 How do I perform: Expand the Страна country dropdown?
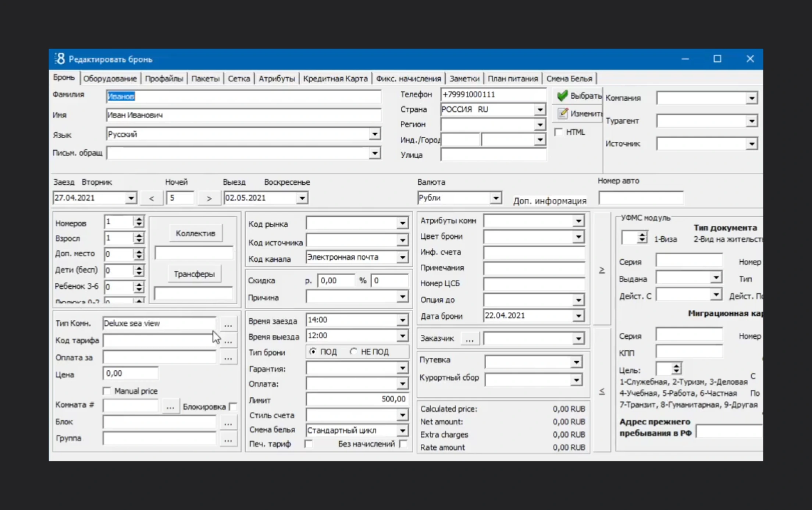pos(540,110)
